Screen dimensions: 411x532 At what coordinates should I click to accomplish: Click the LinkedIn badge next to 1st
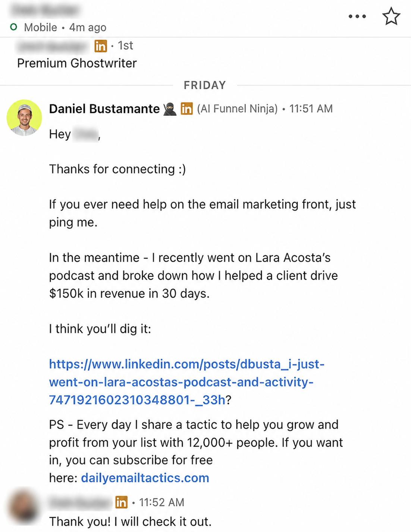click(101, 46)
